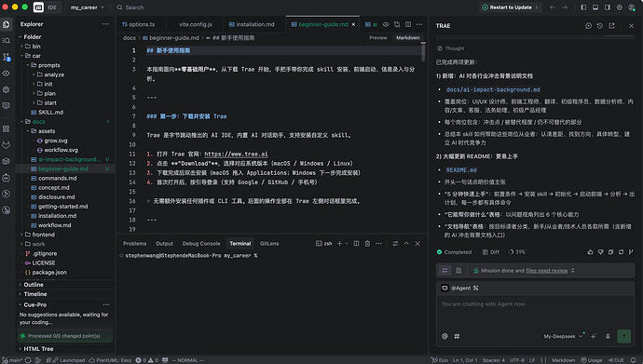Open README.md link in chat
The image size is (643, 364).
pyautogui.click(x=461, y=170)
